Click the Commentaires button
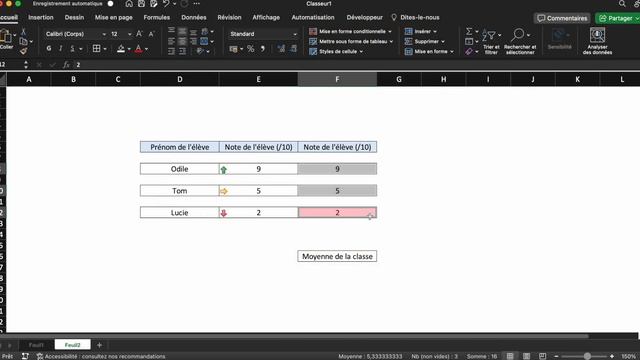This screenshot has height=360, width=640. [x=562, y=18]
